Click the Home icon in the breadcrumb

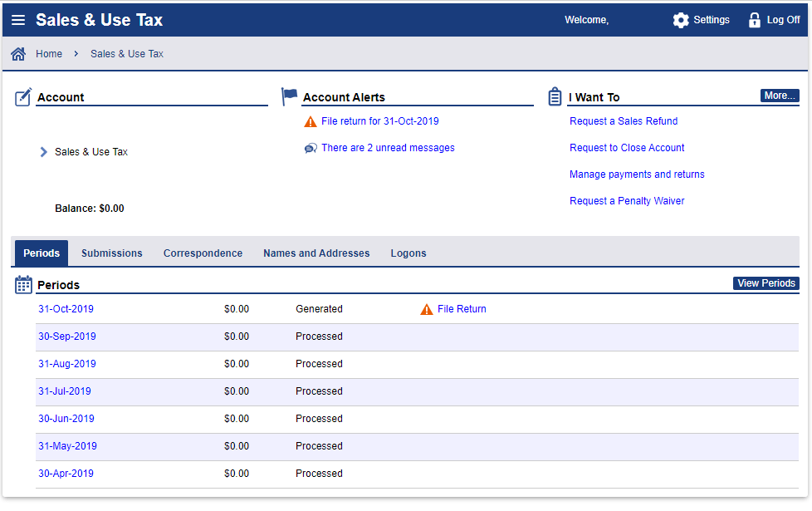pyautogui.click(x=17, y=52)
